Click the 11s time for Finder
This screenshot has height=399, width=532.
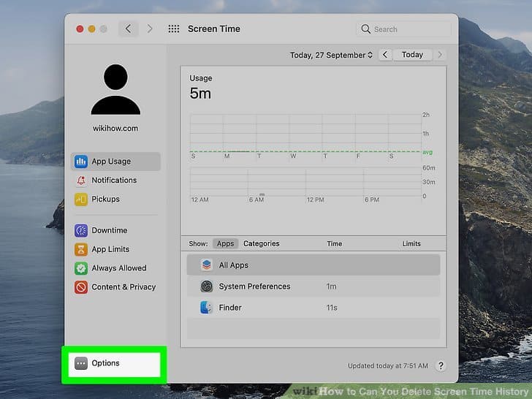(332, 308)
